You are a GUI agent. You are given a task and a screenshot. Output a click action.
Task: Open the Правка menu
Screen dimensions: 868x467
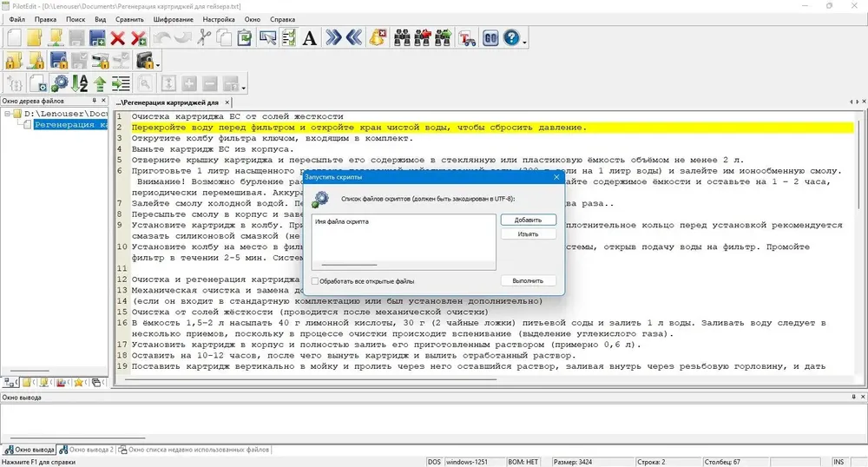click(45, 19)
